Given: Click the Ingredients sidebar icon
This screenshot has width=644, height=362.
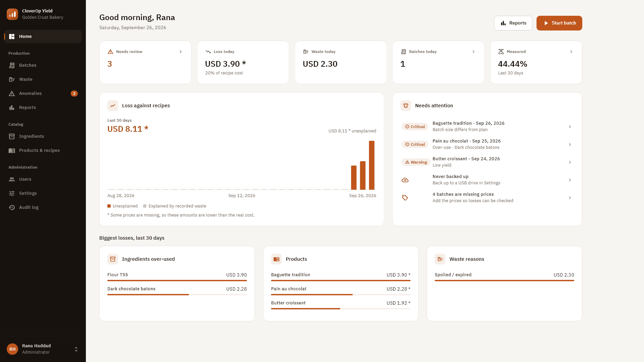Looking at the screenshot, I should click(x=12, y=136).
